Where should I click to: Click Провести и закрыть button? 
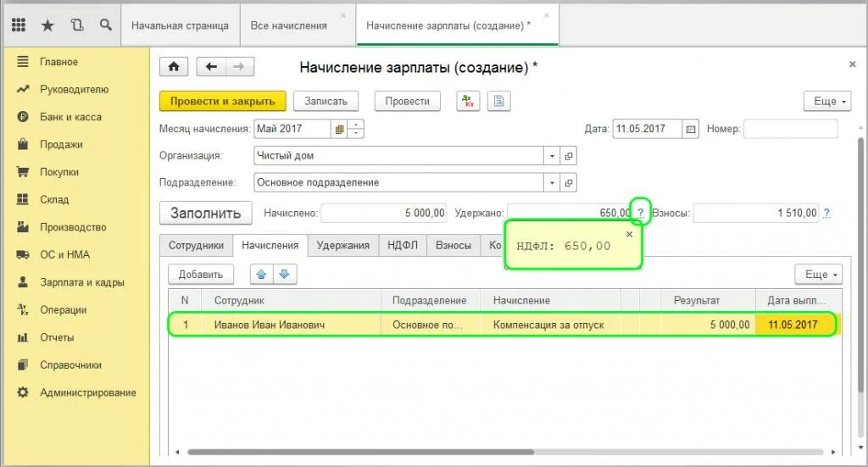(x=223, y=101)
